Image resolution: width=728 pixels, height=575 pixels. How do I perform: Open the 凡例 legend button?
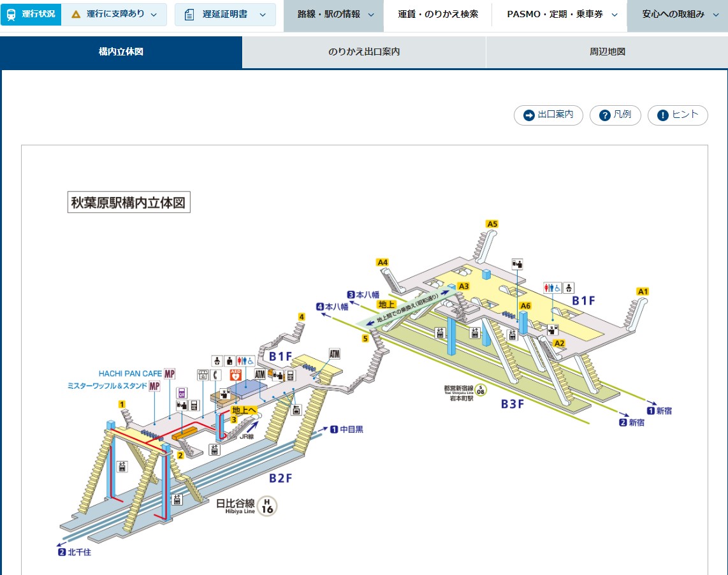coord(615,115)
